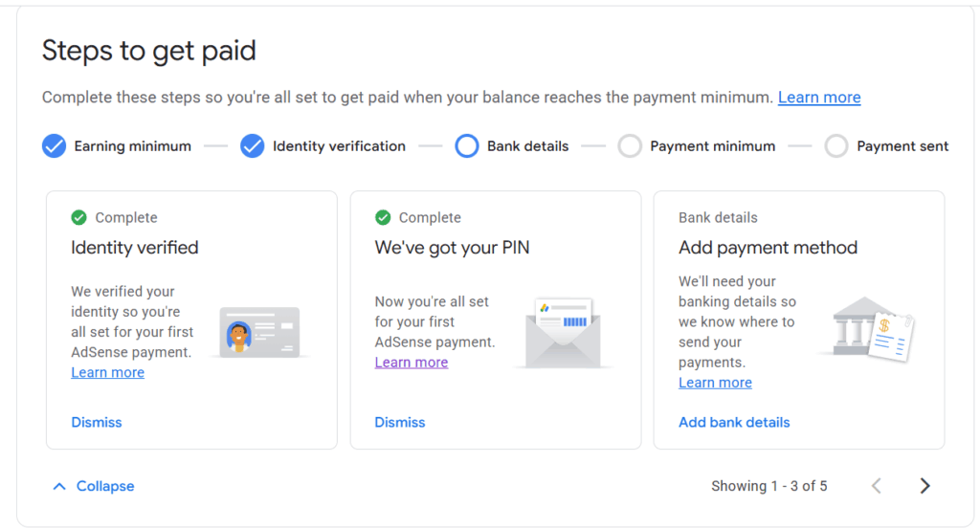This screenshot has width=980, height=529.
Task: Collapse the Steps to get paid section
Action: 105,486
